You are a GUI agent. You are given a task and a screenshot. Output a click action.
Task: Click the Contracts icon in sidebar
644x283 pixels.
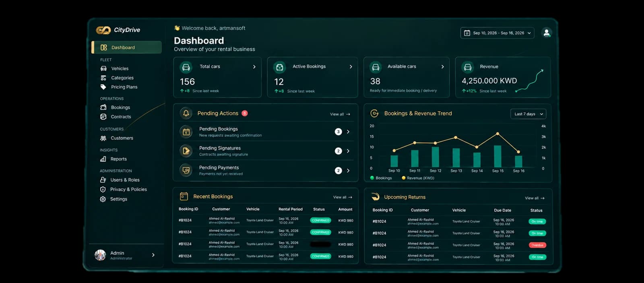[x=103, y=117]
